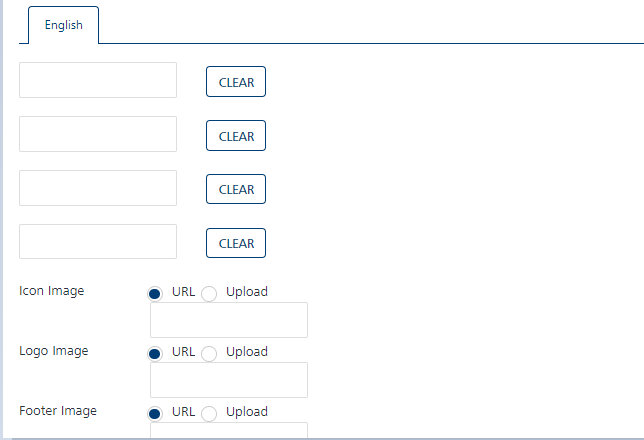Enable Upload option for Footer Image

(x=209, y=413)
